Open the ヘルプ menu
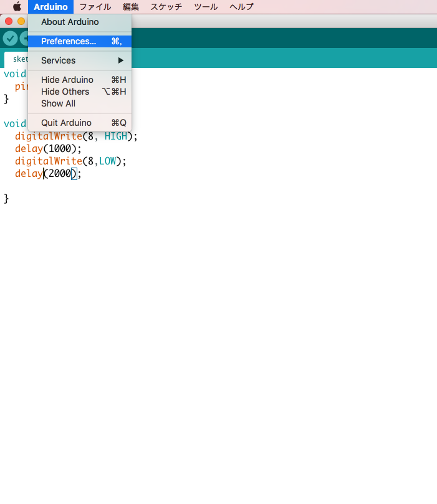437x504 pixels. coord(241,7)
